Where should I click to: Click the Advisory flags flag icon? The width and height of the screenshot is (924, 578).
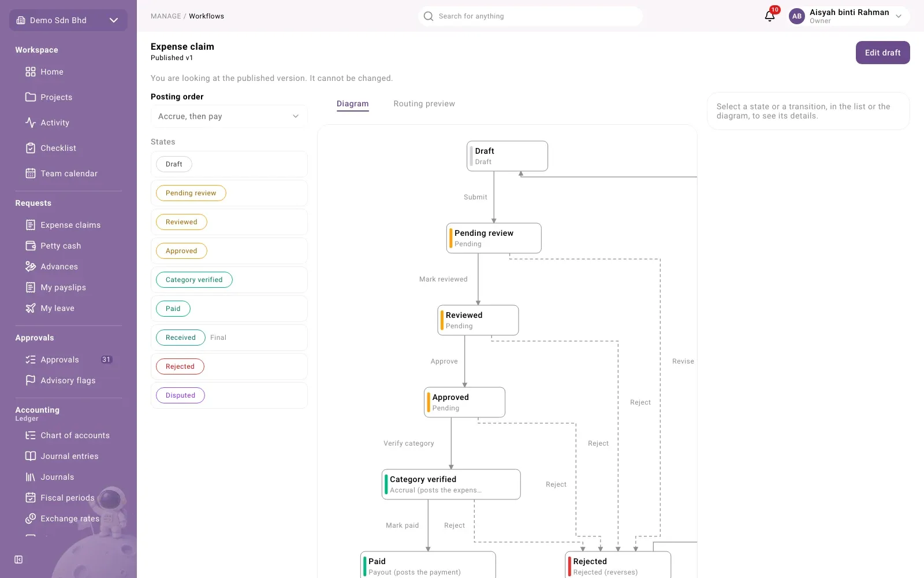click(31, 380)
